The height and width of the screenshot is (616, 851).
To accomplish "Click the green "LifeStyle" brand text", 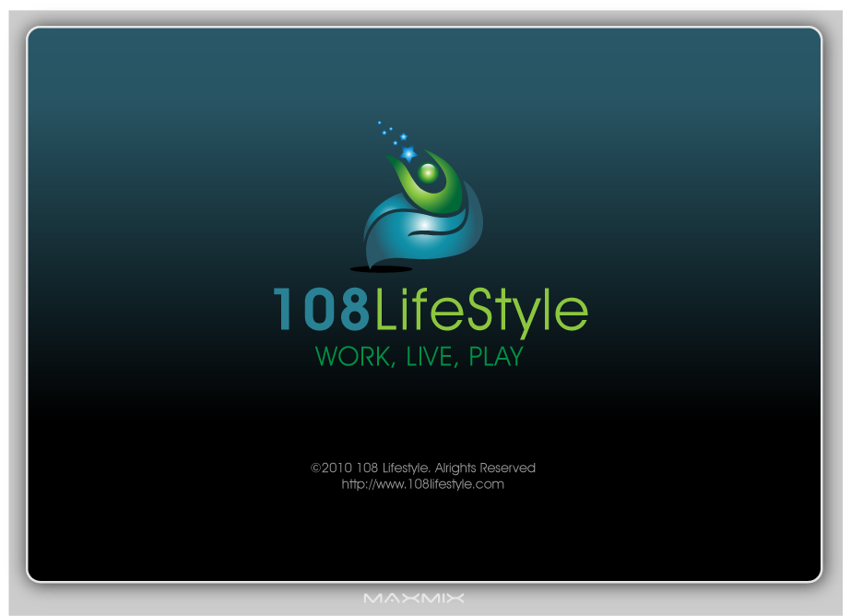I will click(x=480, y=312).
